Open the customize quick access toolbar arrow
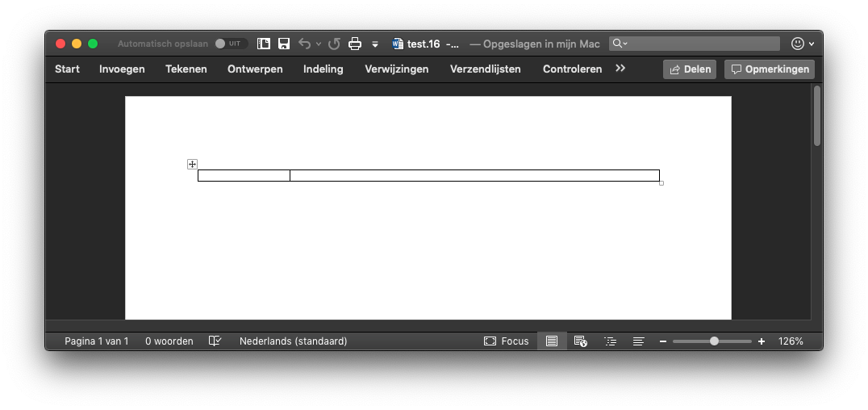The height and width of the screenshot is (410, 868). tap(375, 44)
